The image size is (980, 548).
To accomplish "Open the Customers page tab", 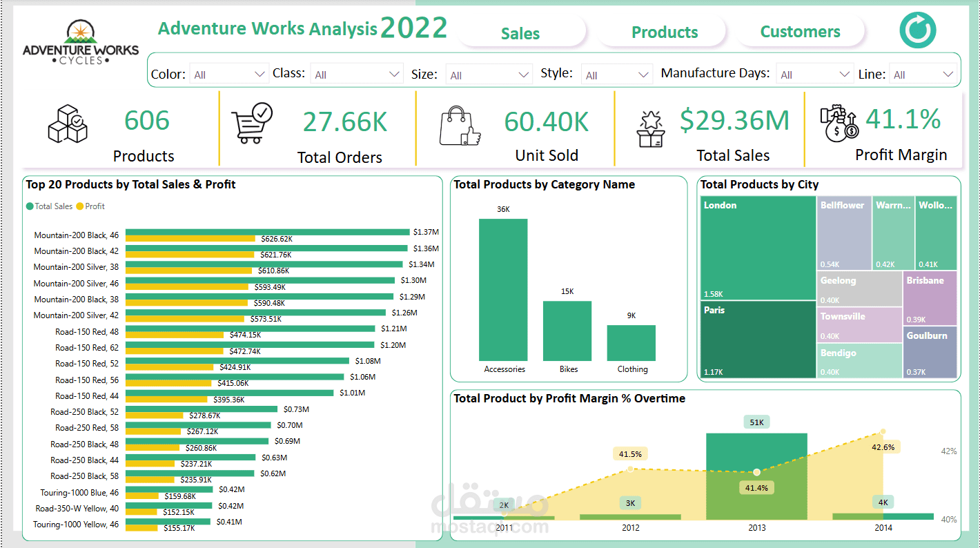I will coord(800,32).
